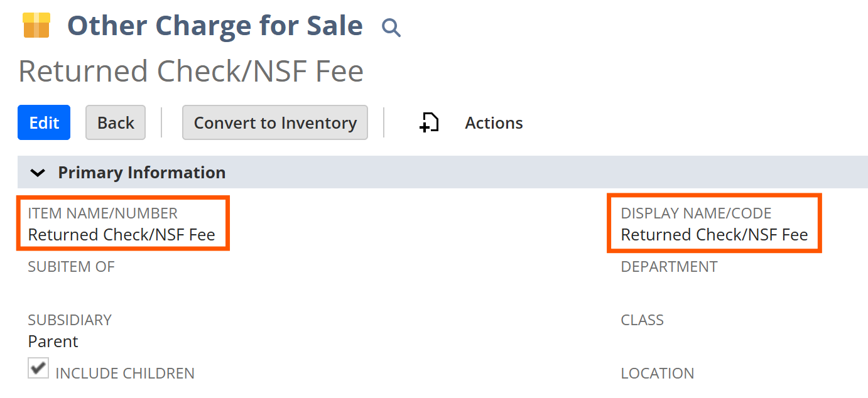Screen dimensions: 868x398
Task: Click the Class field label
Action: point(642,320)
